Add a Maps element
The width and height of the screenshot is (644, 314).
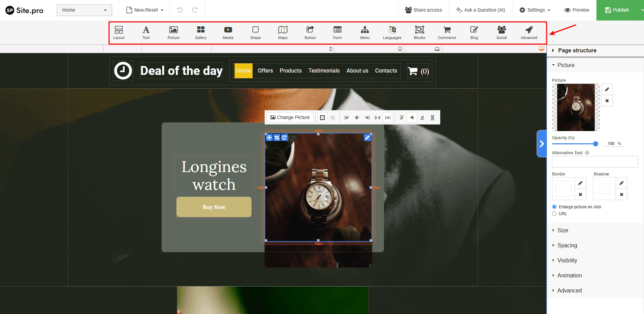pos(283,33)
